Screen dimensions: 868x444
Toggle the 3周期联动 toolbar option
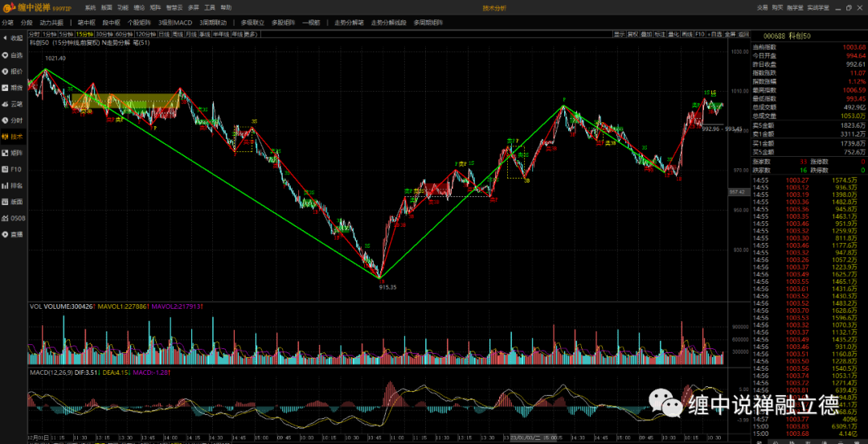click(213, 23)
